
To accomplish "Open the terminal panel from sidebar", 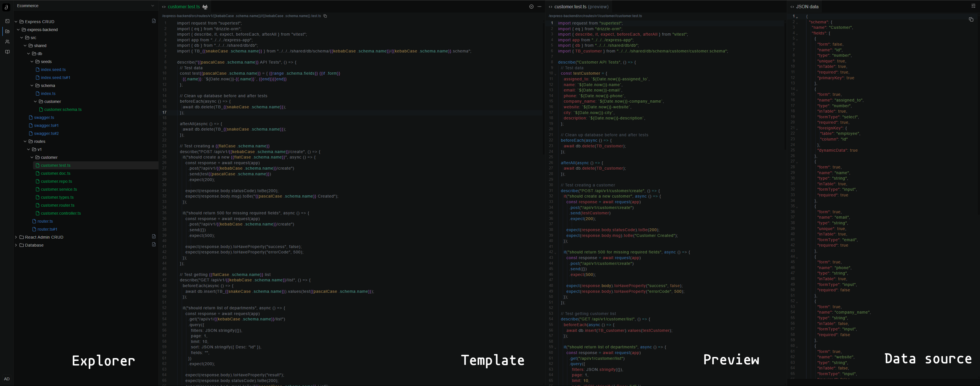I will pyautogui.click(x=7, y=21).
